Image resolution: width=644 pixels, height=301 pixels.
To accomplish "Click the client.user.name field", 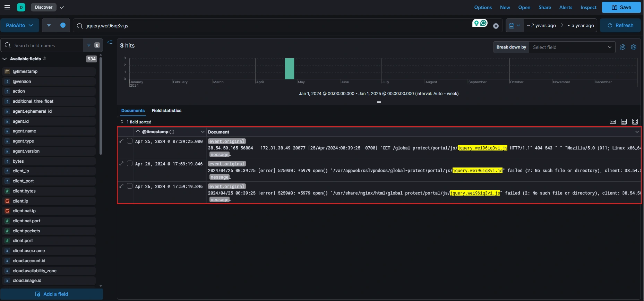I will click(x=49, y=251).
